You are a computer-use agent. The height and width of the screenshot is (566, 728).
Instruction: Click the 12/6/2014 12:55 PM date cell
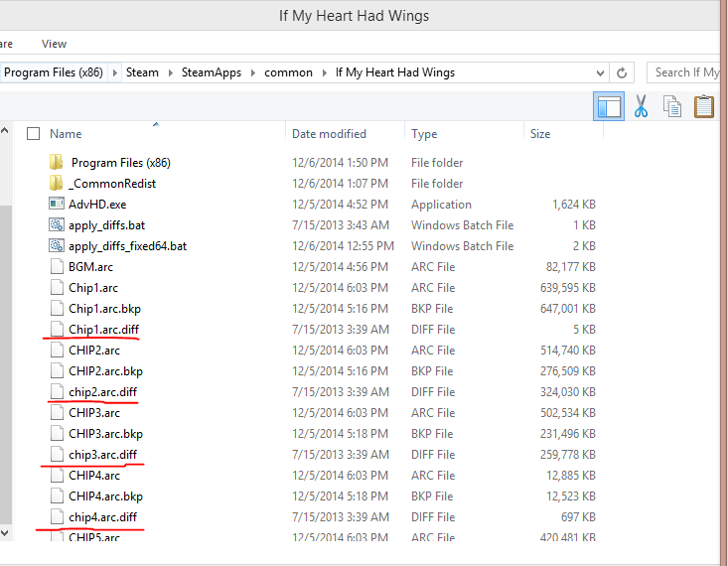(343, 245)
